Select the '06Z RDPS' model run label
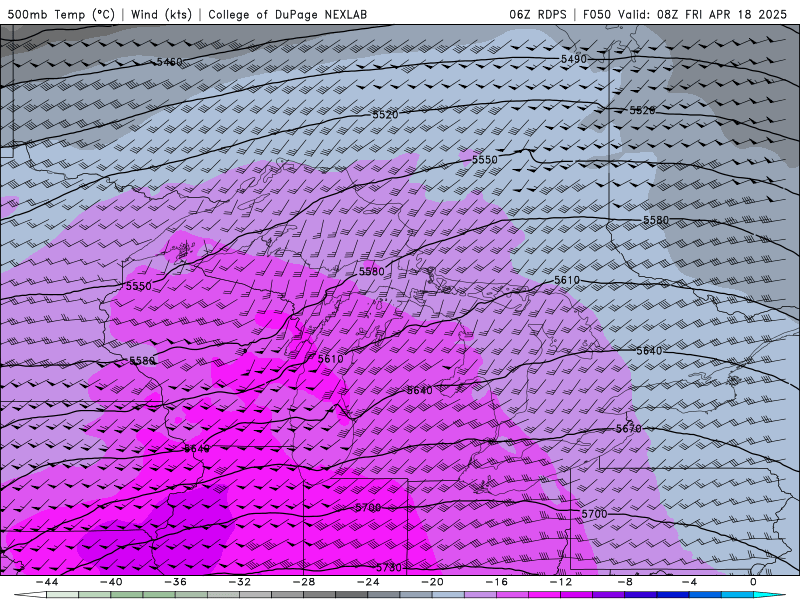 coord(538,14)
